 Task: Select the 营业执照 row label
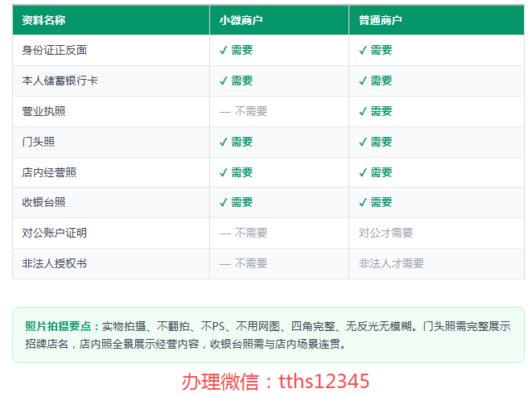[x=43, y=111]
